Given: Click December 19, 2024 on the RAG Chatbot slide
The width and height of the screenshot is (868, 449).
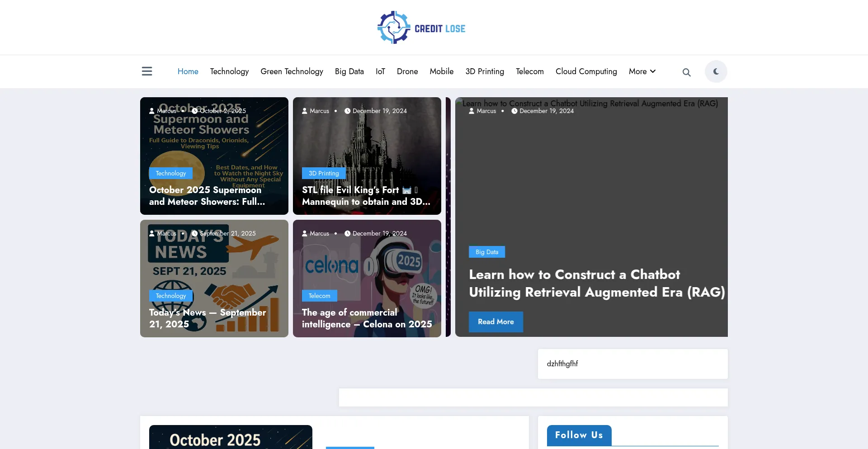Looking at the screenshot, I should tap(542, 111).
